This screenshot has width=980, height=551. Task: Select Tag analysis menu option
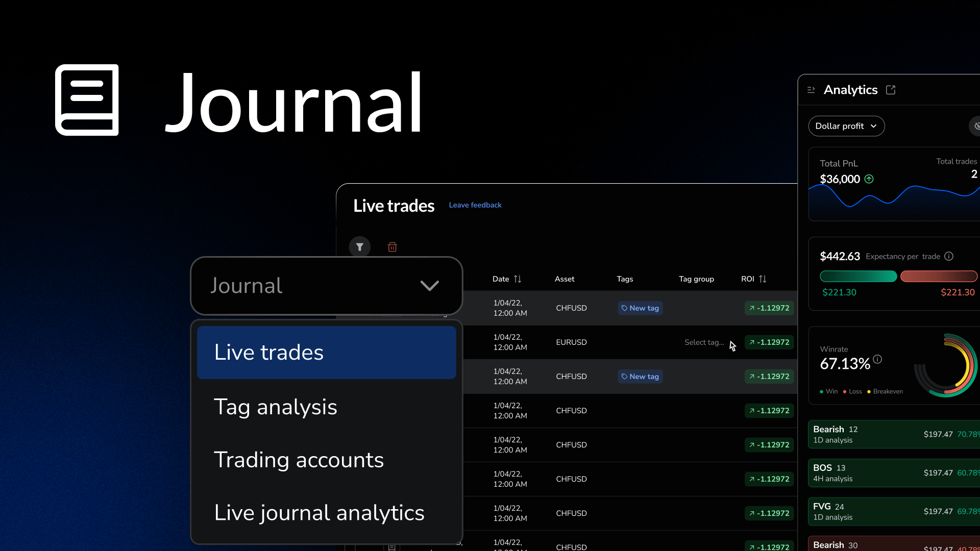276,407
